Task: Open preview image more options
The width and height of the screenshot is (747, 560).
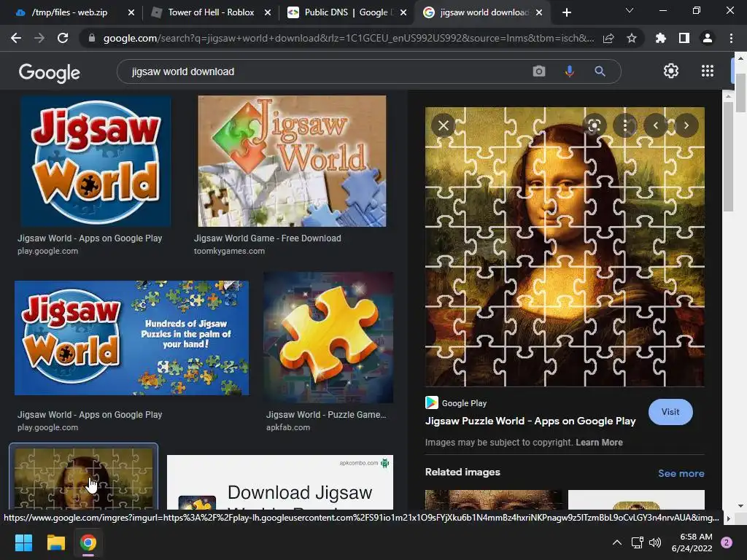Action: 625,125
